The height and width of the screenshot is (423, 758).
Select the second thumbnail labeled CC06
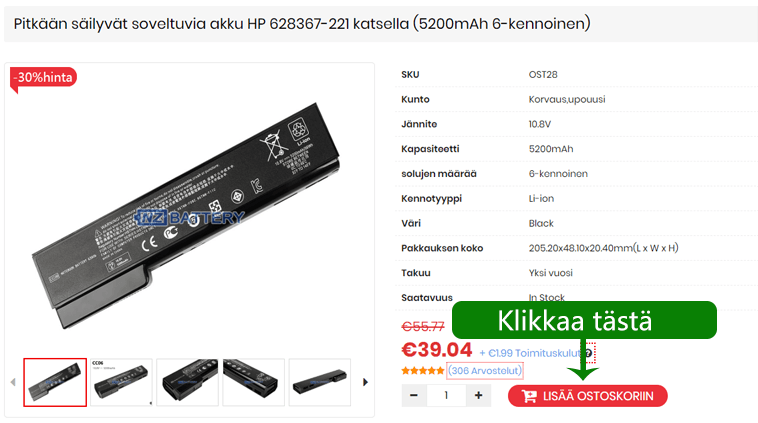point(121,382)
